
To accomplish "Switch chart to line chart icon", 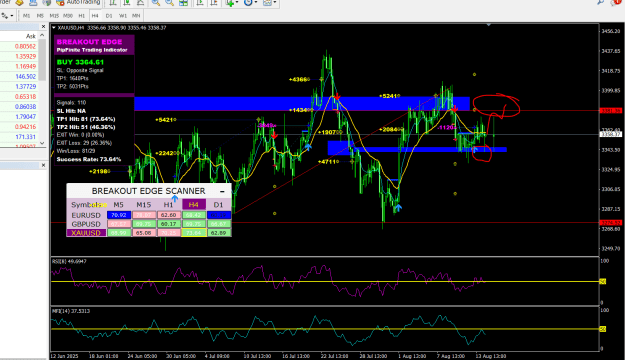I will click(140, 3).
